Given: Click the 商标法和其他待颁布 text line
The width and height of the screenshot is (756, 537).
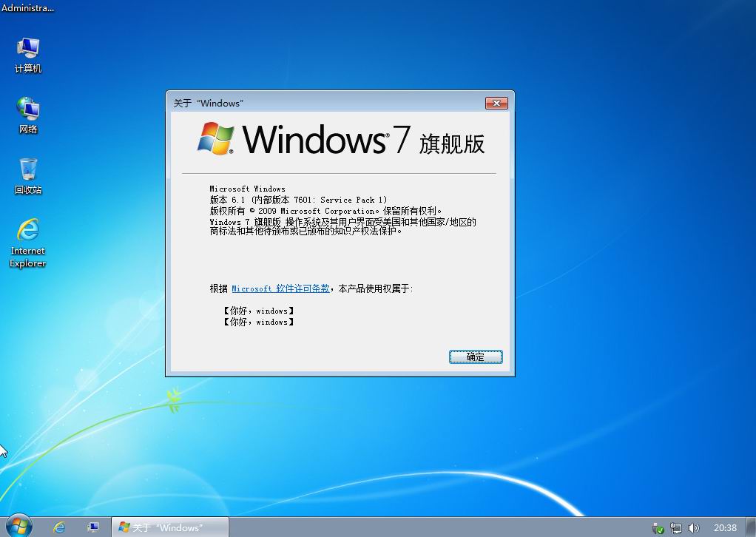Looking at the screenshot, I should point(306,231).
